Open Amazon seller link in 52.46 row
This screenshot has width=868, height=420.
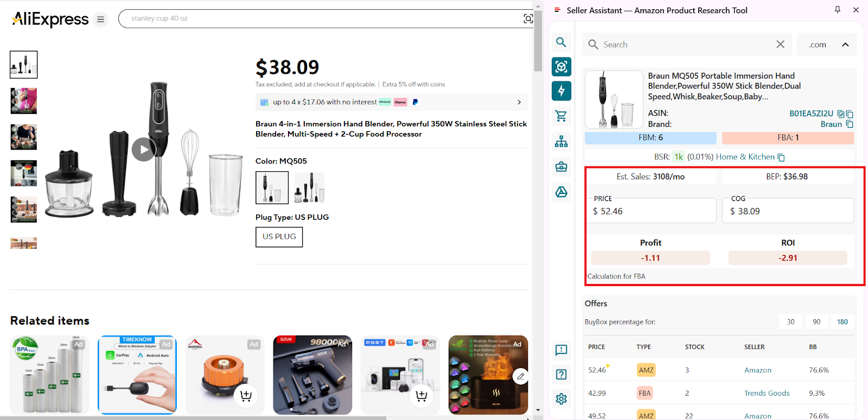(x=757, y=370)
